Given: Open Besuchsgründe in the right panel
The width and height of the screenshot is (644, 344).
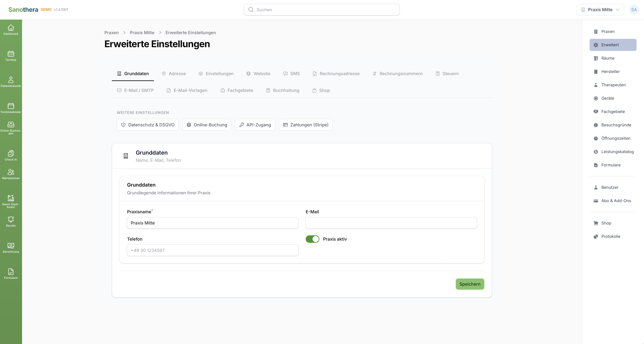Looking at the screenshot, I should pyautogui.click(x=613, y=125).
